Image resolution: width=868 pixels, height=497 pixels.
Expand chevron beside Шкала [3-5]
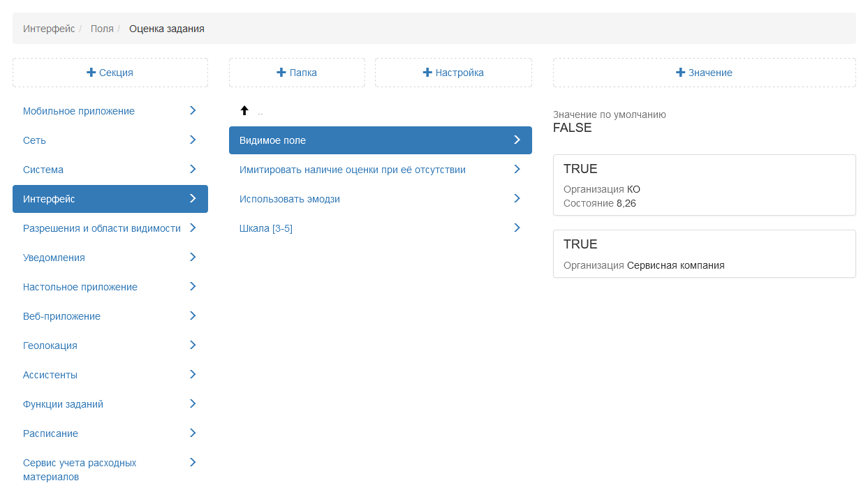(517, 228)
